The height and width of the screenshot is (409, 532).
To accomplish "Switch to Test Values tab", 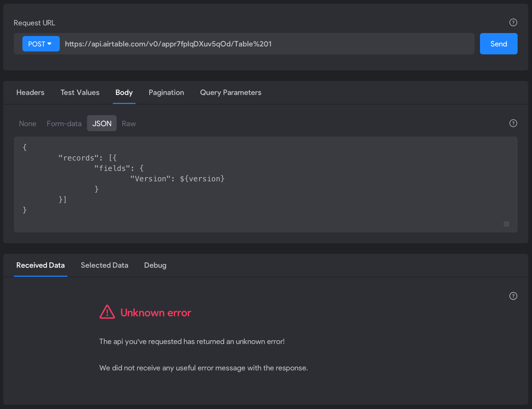I will [x=80, y=93].
